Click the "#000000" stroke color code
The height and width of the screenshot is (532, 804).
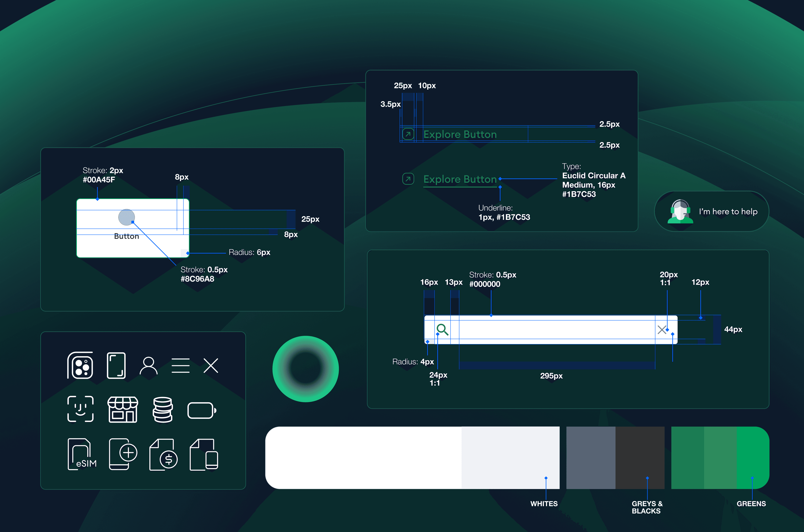[x=485, y=284]
